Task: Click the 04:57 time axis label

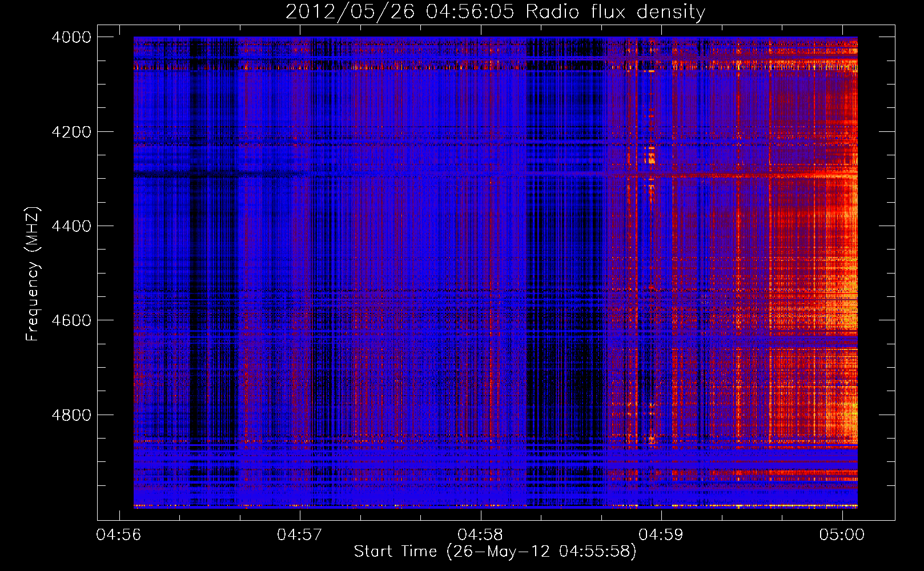Action: click(x=300, y=535)
